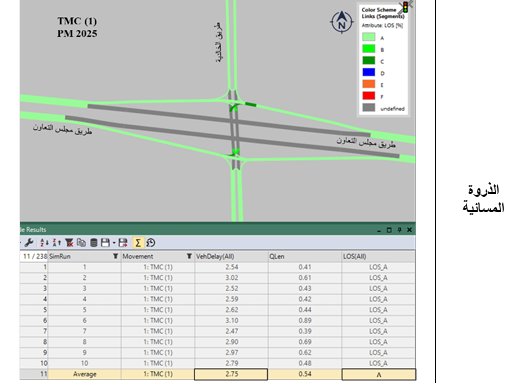Select the QLen column header
The image size is (529, 383).
click(305, 256)
